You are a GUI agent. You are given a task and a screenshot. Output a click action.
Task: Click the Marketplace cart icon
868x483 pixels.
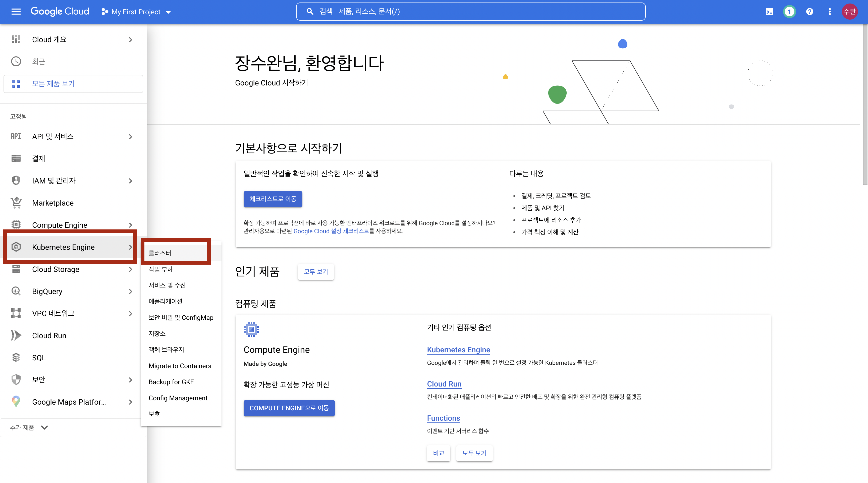pos(16,203)
